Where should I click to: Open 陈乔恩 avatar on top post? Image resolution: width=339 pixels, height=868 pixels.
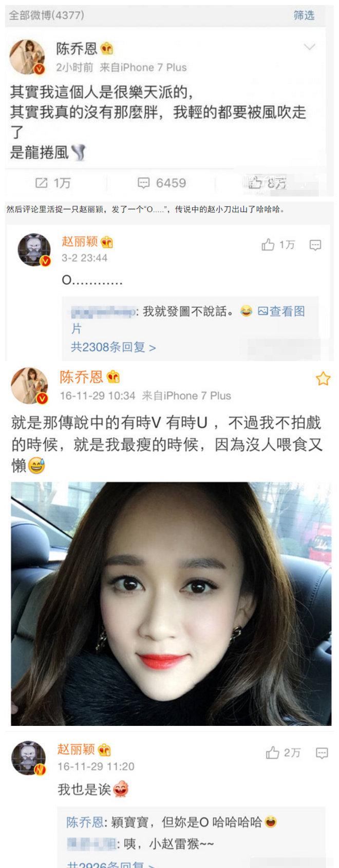[28, 56]
